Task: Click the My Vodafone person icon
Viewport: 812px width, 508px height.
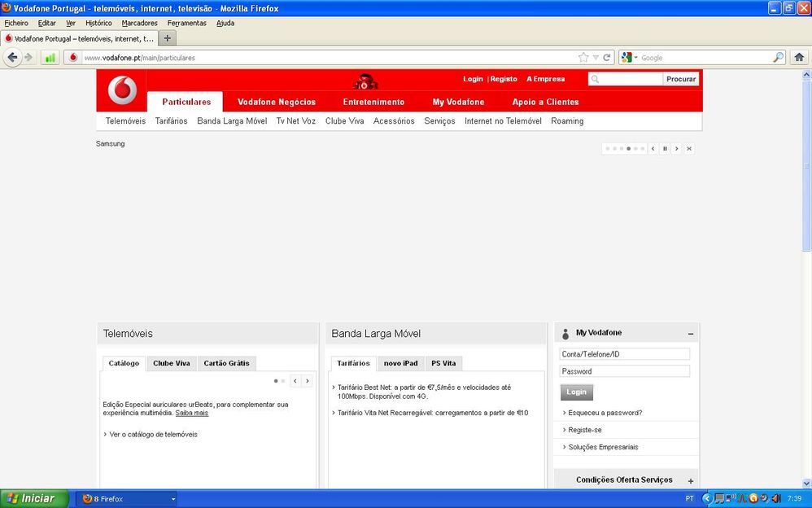Action: pyautogui.click(x=565, y=332)
